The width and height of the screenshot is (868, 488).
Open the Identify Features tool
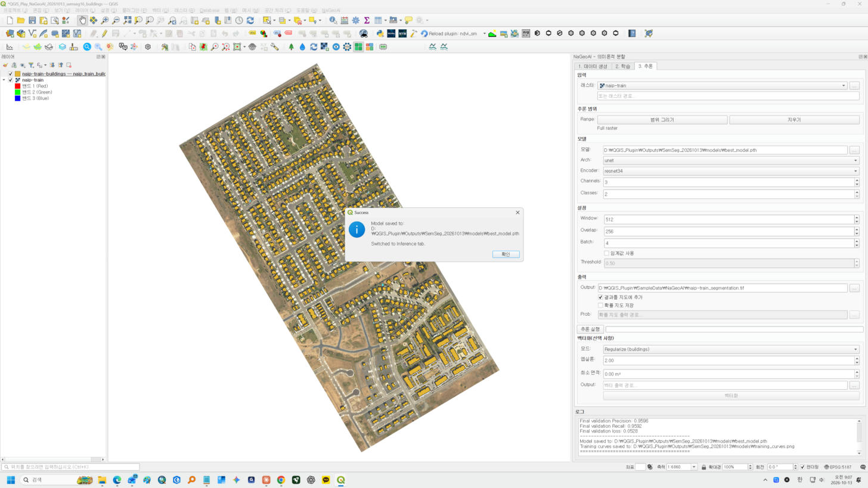click(x=333, y=20)
